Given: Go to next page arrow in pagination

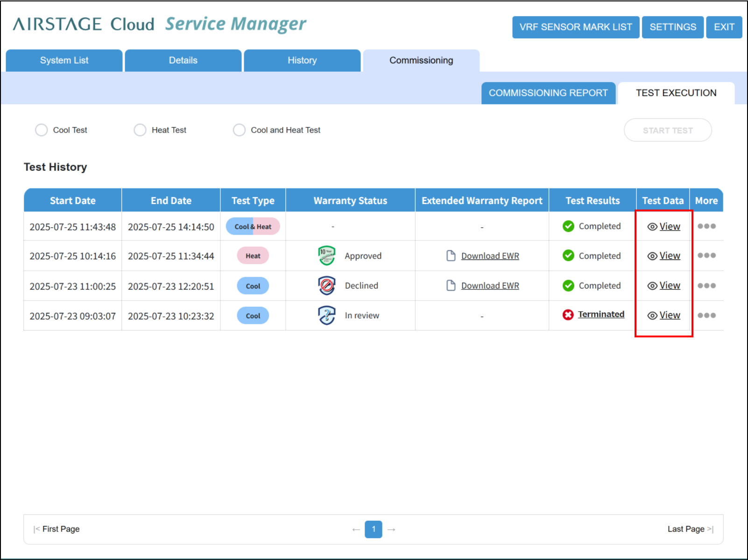Looking at the screenshot, I should [x=391, y=530].
